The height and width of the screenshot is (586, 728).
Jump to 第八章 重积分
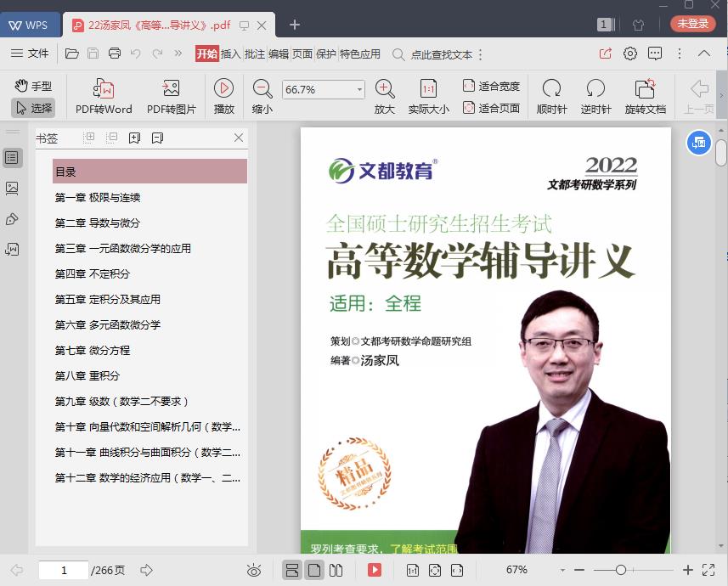(87, 375)
